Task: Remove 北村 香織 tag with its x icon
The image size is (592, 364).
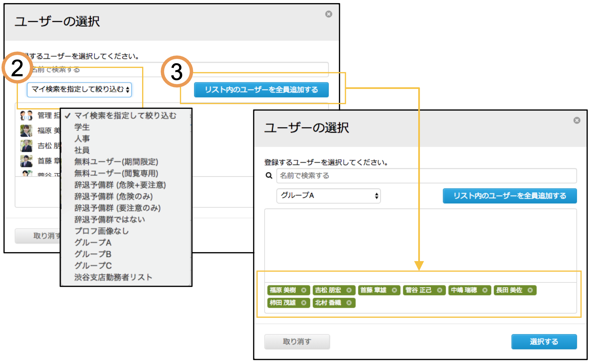Action: [349, 303]
